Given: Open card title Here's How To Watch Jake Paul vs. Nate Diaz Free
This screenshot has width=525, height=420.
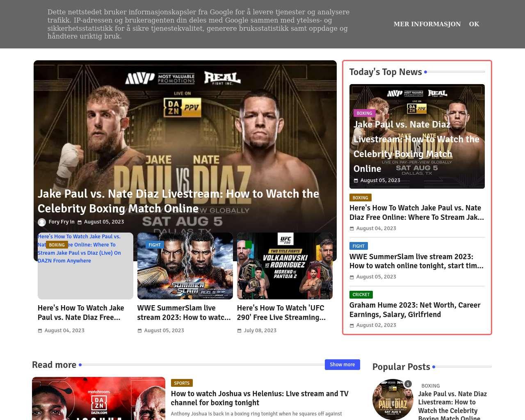Looking at the screenshot, I should click(81, 313).
